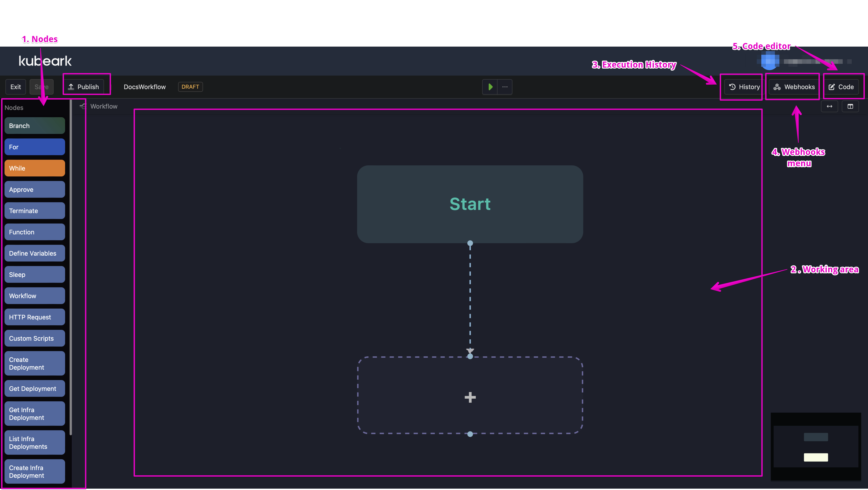Exit the workflow editor

16,87
